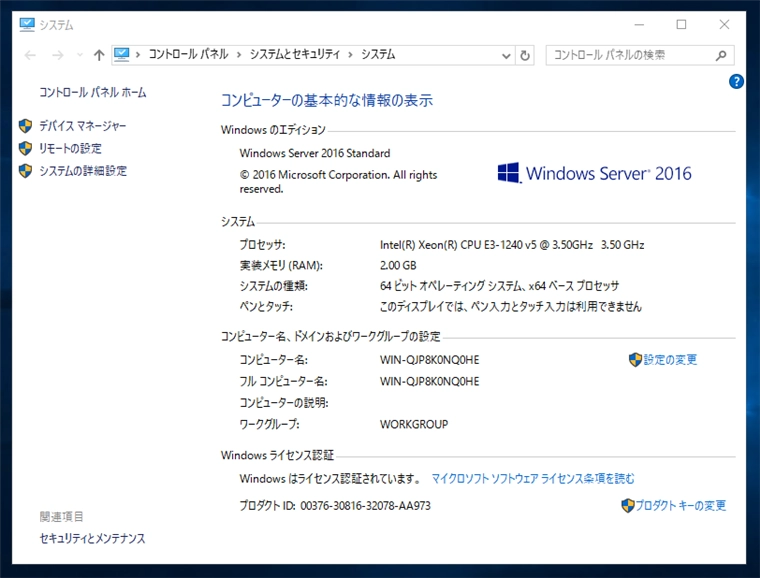The image size is (760, 578).
Task: Click the shield icon beside プロダクト キーの変更
Action: (x=628, y=506)
